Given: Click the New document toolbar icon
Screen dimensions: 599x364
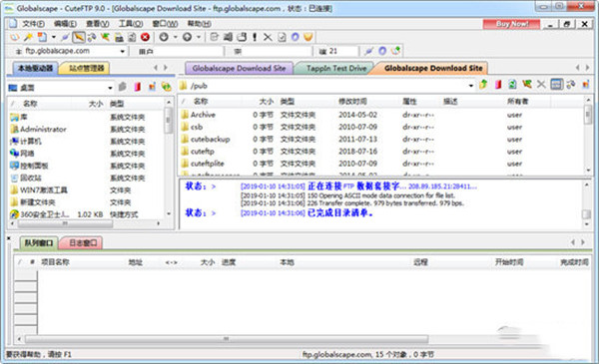Looking at the screenshot, I should pos(42,37).
